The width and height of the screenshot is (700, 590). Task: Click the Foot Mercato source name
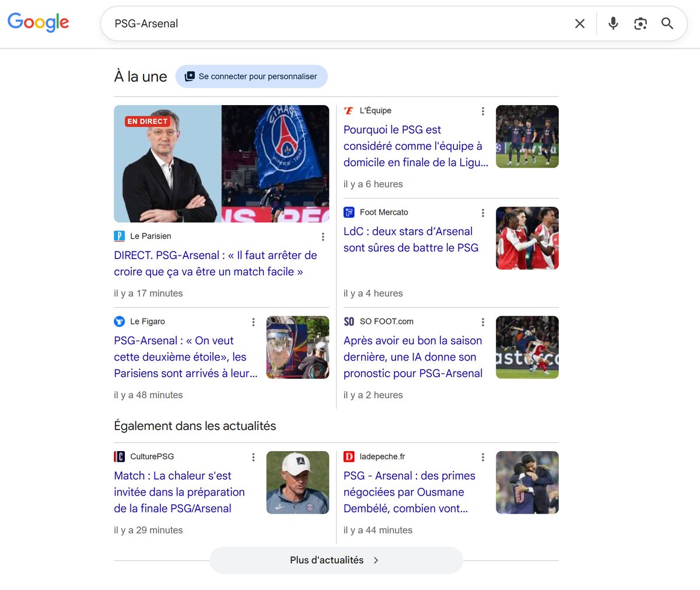point(384,212)
